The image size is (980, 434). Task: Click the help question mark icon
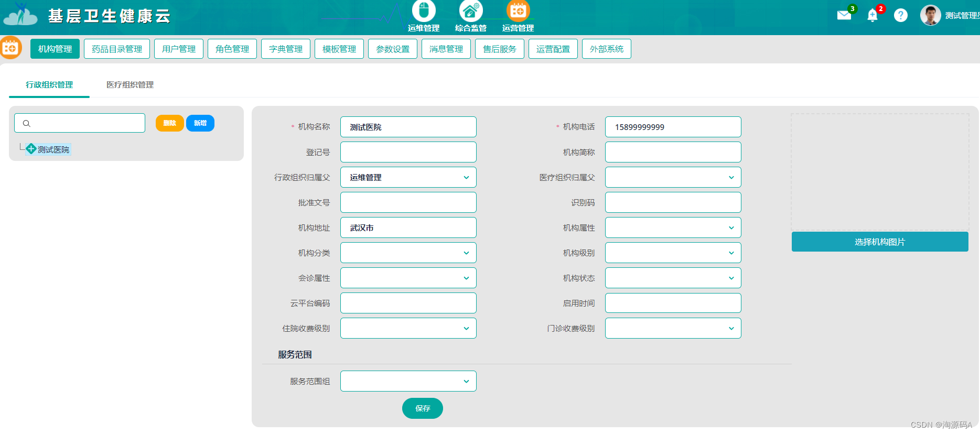click(x=901, y=15)
